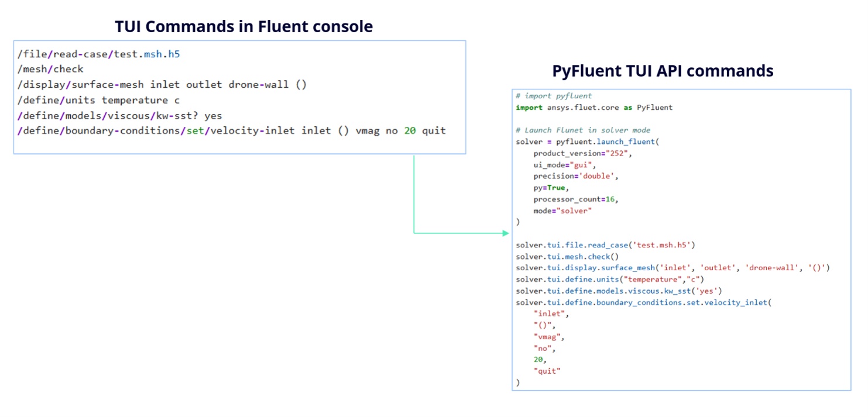The width and height of the screenshot is (868, 417).
Task: Click the '/define/boundary-conditions/set/velocity-inlet' command line
Action: (x=231, y=130)
